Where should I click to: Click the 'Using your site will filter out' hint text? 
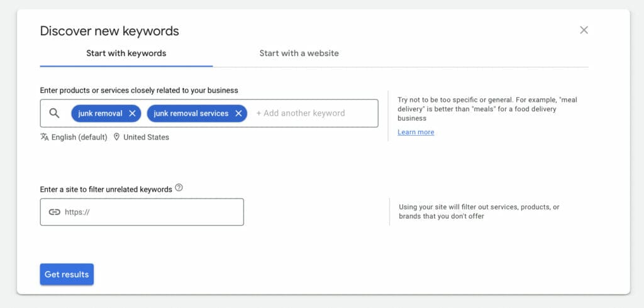[x=479, y=211]
